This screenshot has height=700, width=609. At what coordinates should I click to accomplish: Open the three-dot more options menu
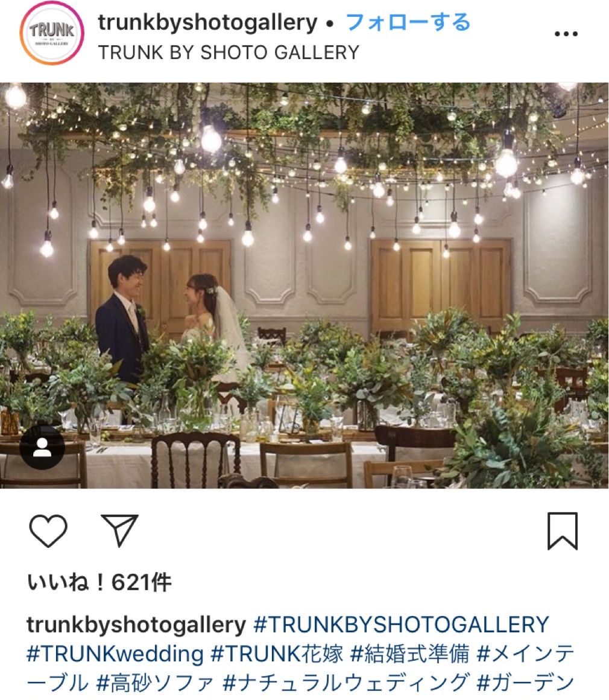tap(566, 34)
